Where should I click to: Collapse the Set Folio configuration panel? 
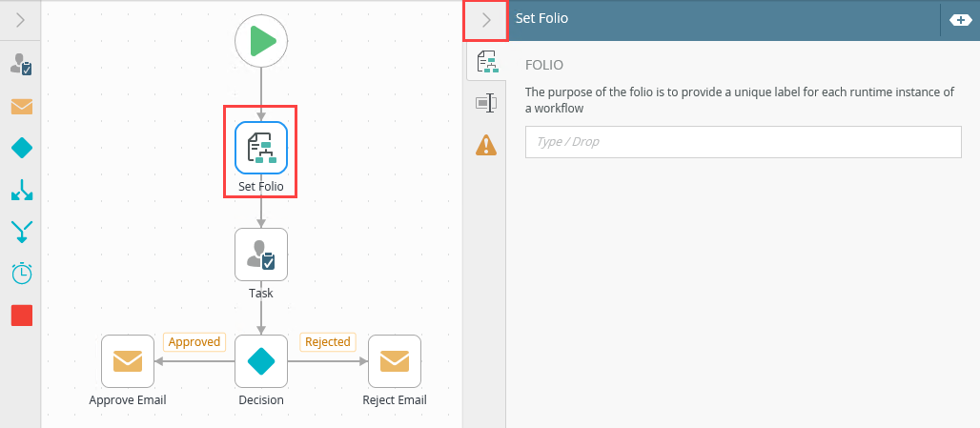pyautogui.click(x=485, y=21)
